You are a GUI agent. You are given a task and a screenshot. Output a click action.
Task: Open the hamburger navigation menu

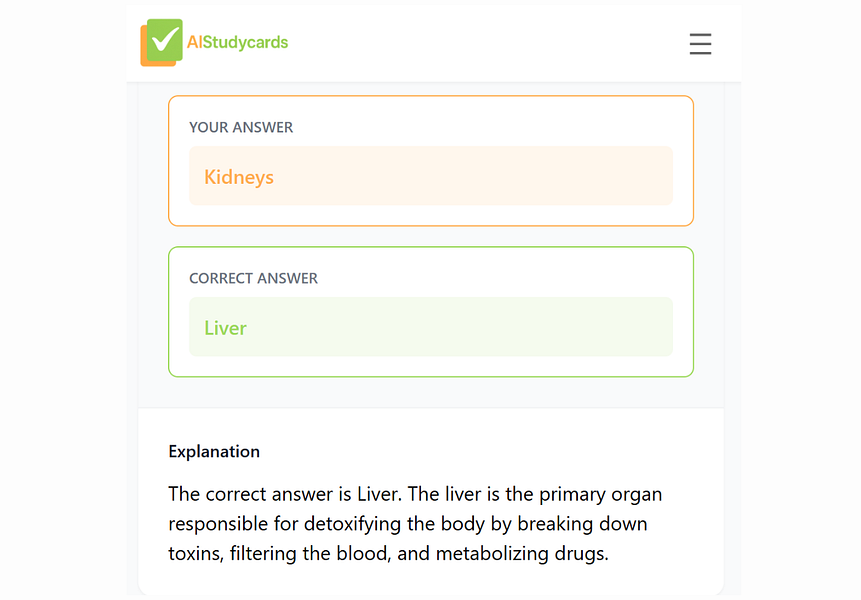[x=700, y=44]
